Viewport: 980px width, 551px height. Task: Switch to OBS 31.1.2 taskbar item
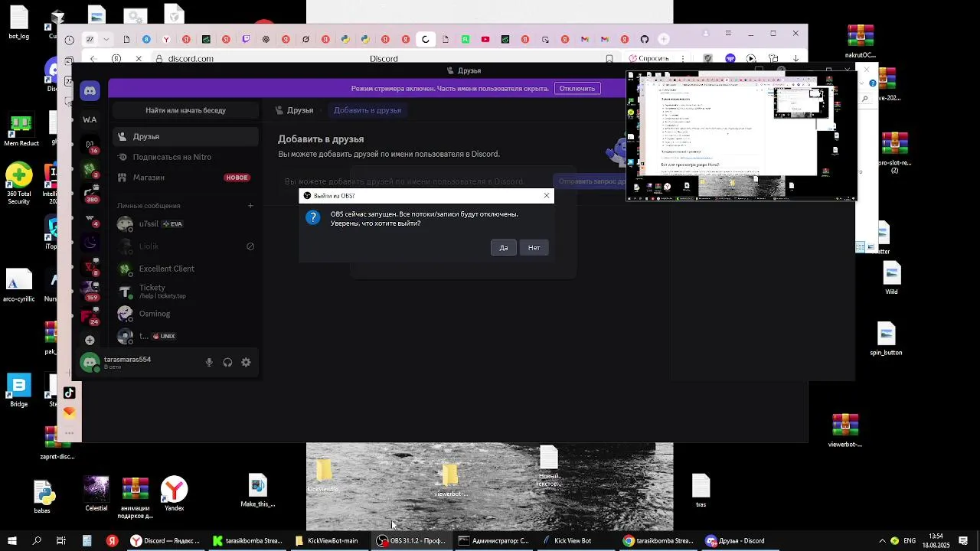click(411, 541)
